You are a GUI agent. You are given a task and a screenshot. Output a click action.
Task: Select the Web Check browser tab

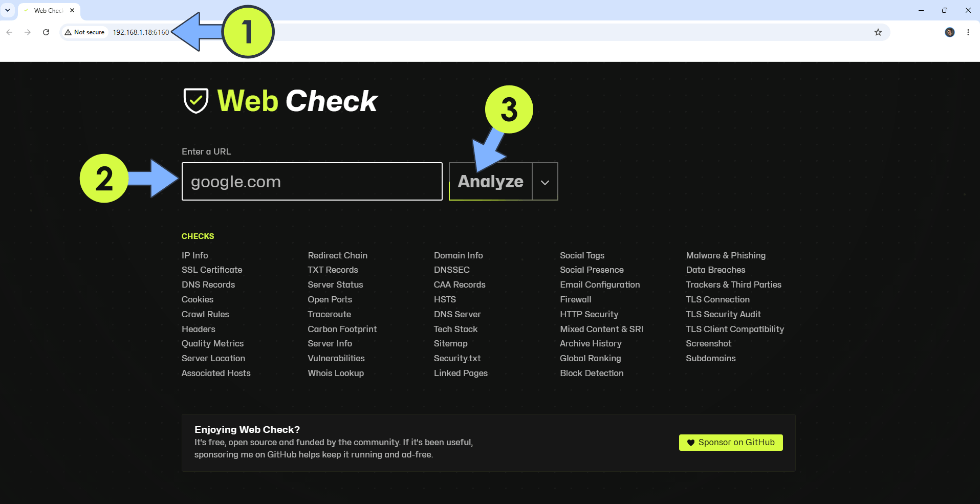(x=49, y=10)
